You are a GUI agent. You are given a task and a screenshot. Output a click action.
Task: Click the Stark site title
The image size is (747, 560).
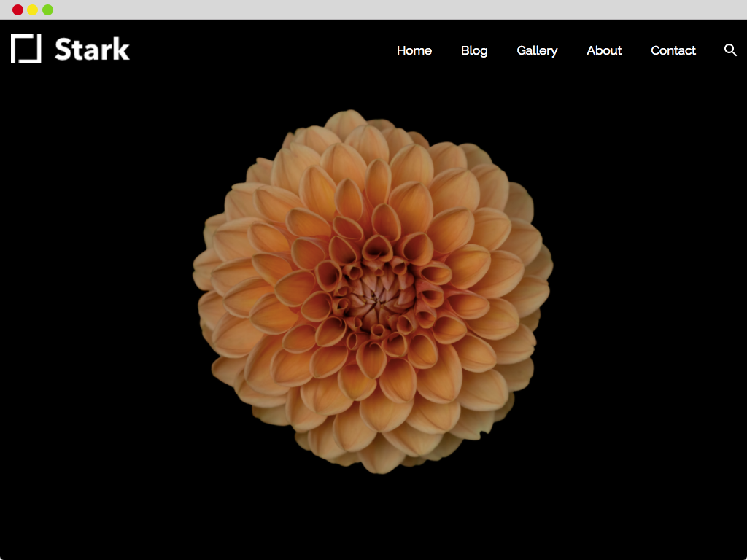coord(92,49)
